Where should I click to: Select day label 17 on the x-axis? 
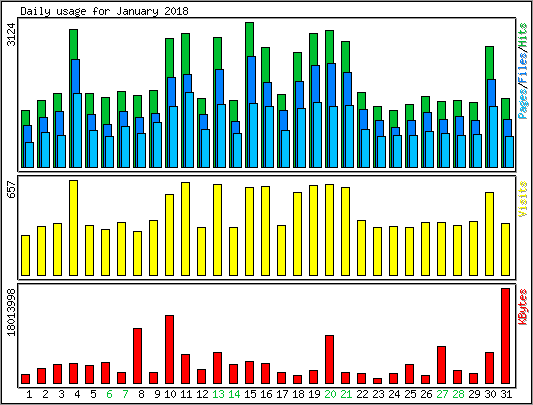click(x=282, y=394)
